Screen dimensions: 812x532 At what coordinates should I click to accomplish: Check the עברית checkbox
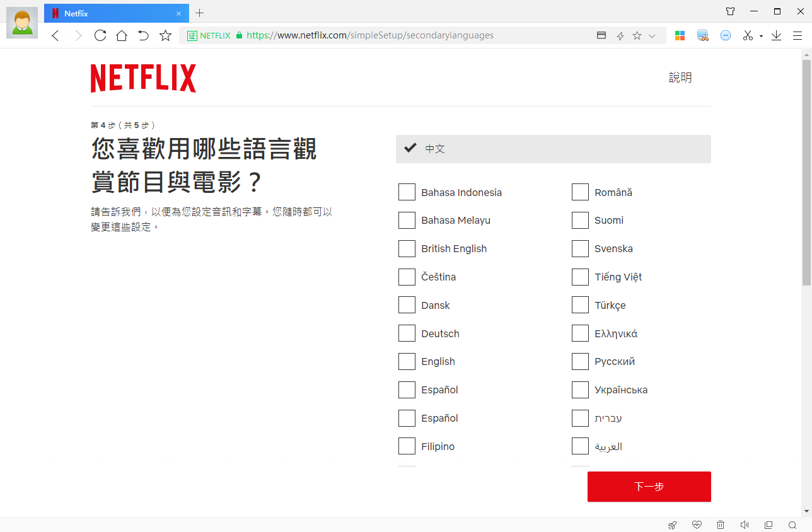coord(580,418)
